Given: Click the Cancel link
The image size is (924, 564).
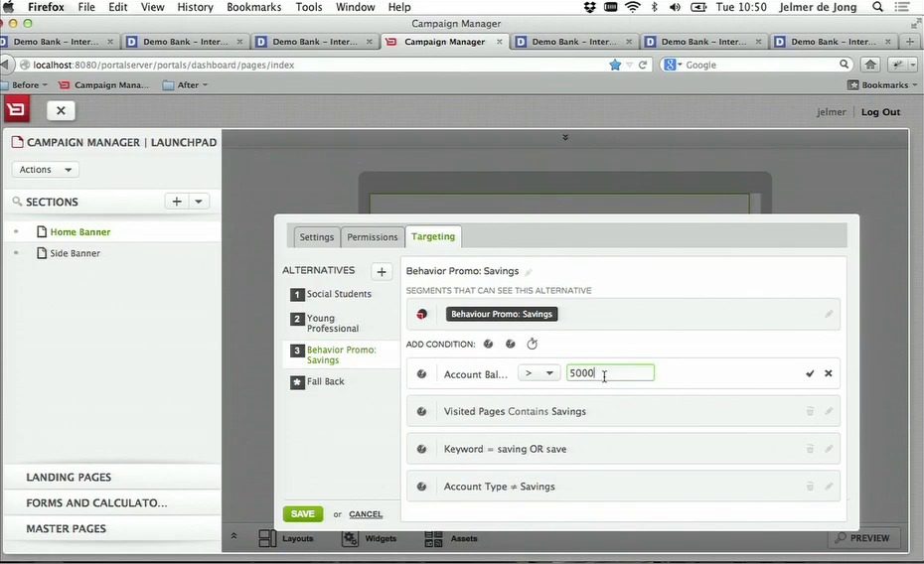Looking at the screenshot, I should tap(366, 514).
